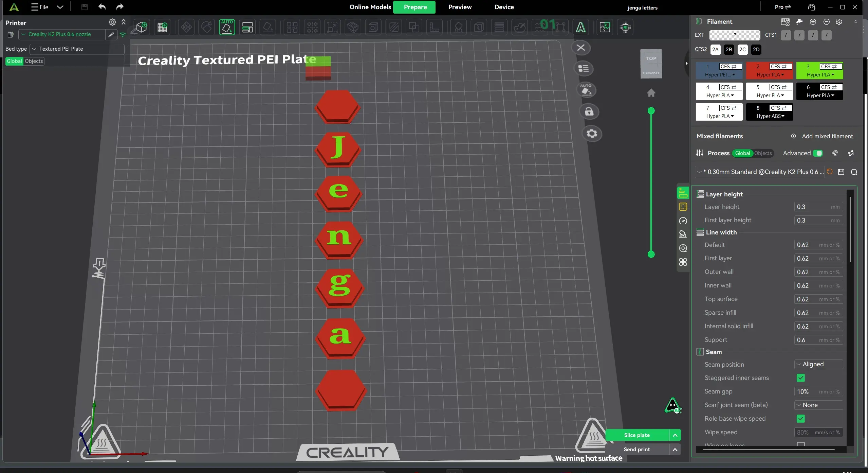
Task: Switch Process scope to Objects
Action: 763,153
